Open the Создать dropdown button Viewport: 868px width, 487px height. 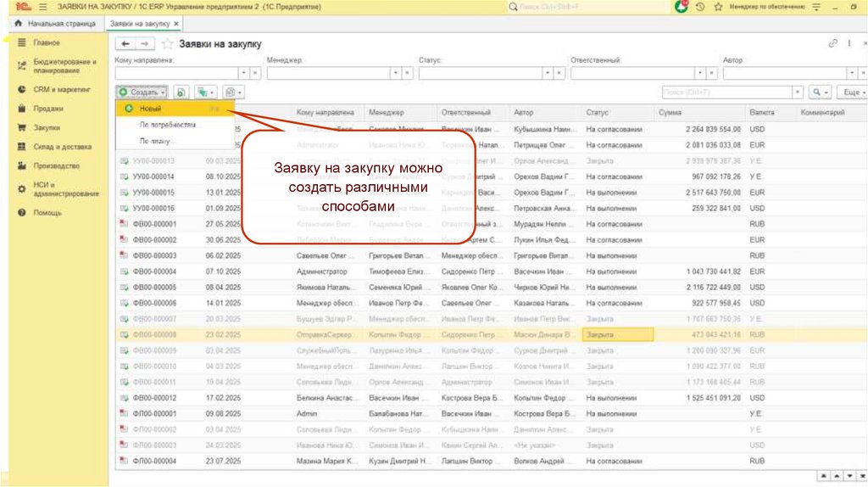click(x=142, y=92)
